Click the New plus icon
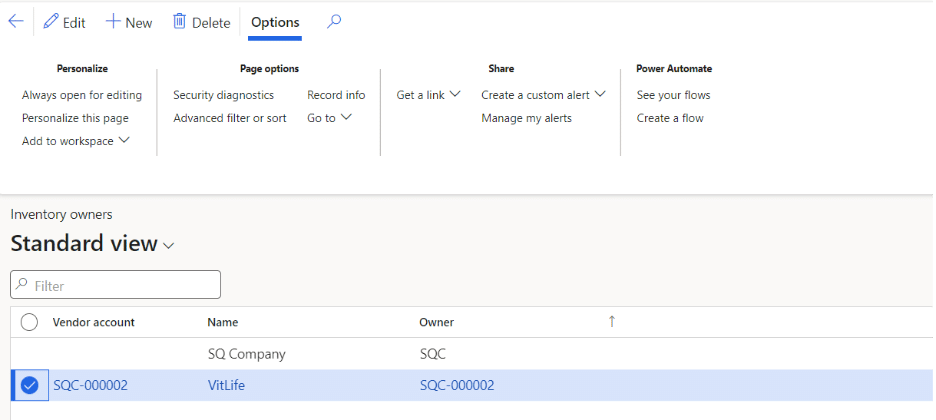 [x=113, y=22]
